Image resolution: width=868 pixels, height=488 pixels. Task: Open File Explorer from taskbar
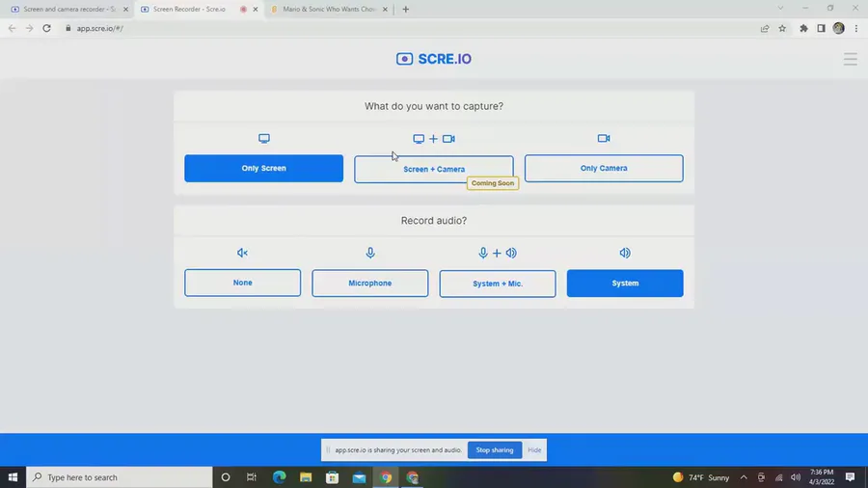pos(306,477)
